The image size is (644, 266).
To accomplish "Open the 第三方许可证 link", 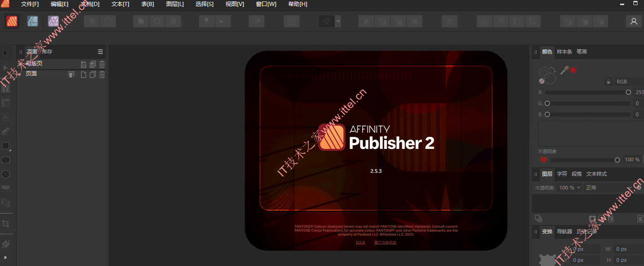I will pos(385,242).
